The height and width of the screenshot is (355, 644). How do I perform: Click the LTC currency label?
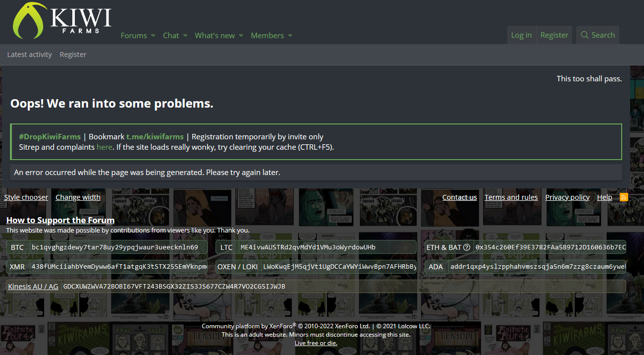(x=226, y=247)
